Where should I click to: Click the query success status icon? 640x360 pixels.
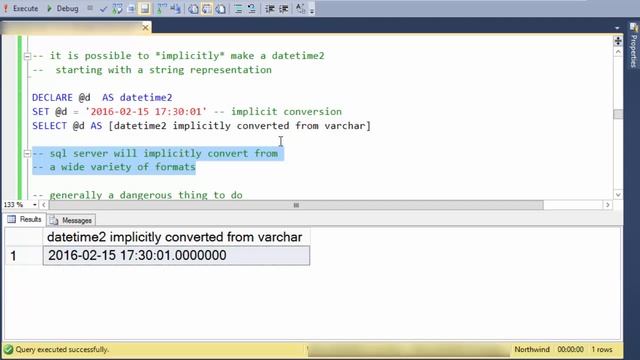8,349
